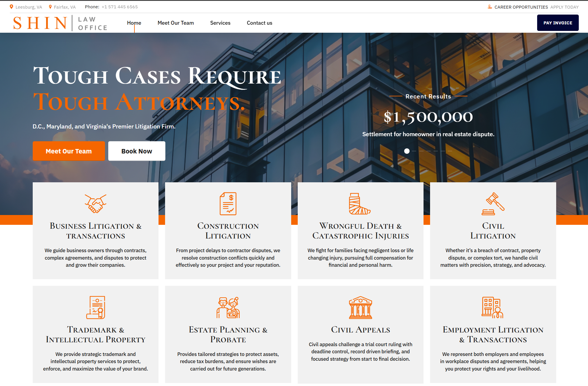The image size is (588, 386).
Task: Click the orange Meet Our Team button
Action: (69, 151)
